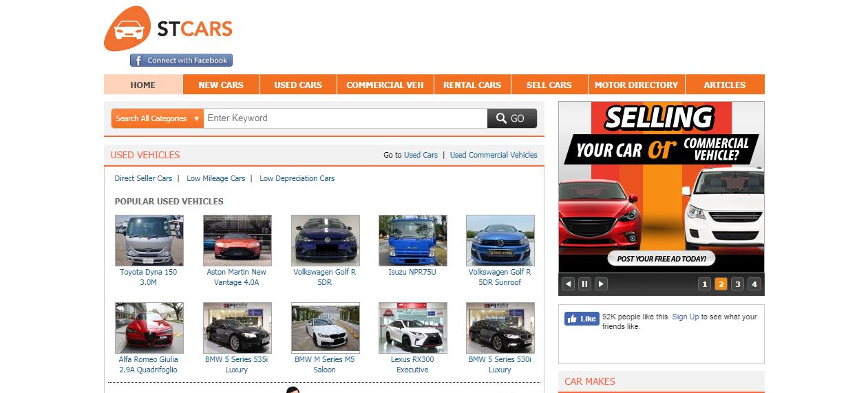
Task: Open Volkswagen Golf R 5DR thumbnail
Action: (x=326, y=240)
